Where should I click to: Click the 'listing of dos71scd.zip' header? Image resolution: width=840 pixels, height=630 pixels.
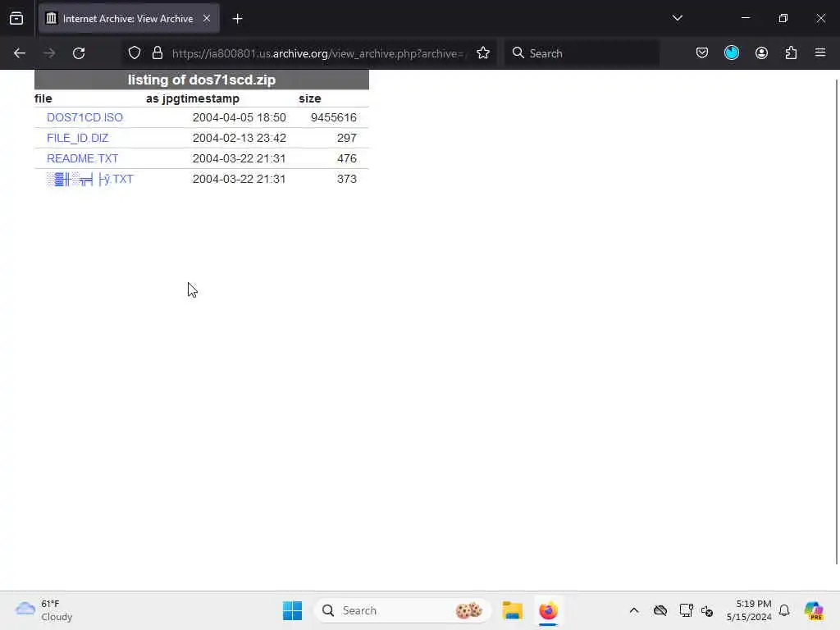tap(202, 80)
